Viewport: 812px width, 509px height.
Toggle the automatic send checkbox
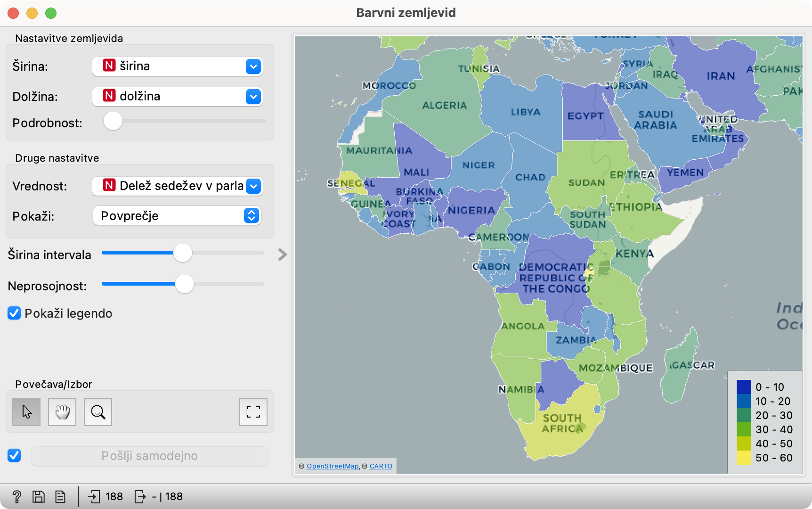pyautogui.click(x=14, y=455)
